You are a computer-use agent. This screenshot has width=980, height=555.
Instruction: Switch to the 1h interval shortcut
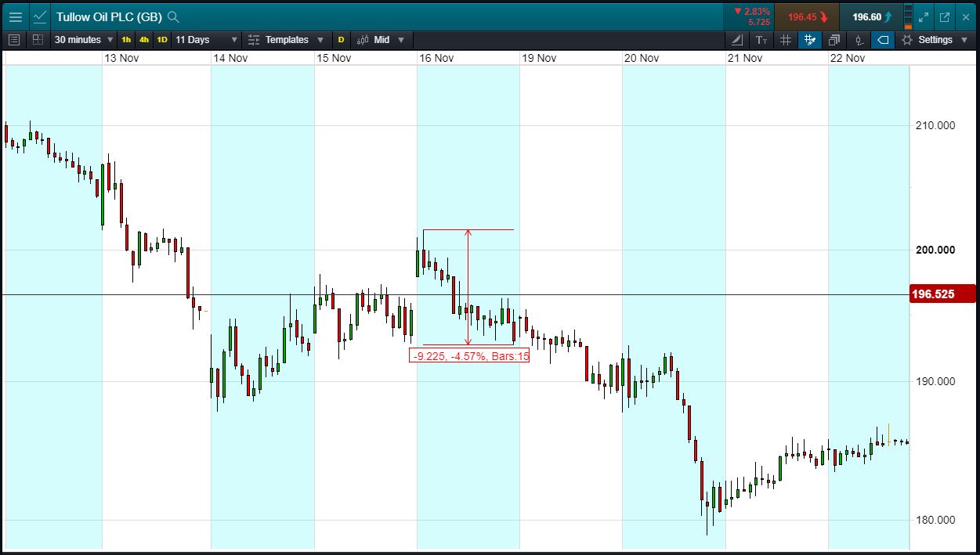coord(126,39)
